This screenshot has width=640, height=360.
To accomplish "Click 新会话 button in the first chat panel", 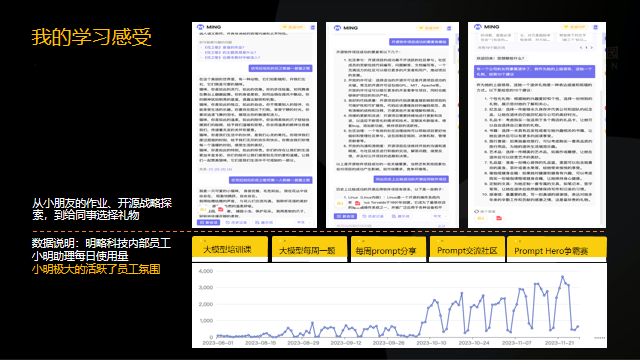I will pos(209,222).
